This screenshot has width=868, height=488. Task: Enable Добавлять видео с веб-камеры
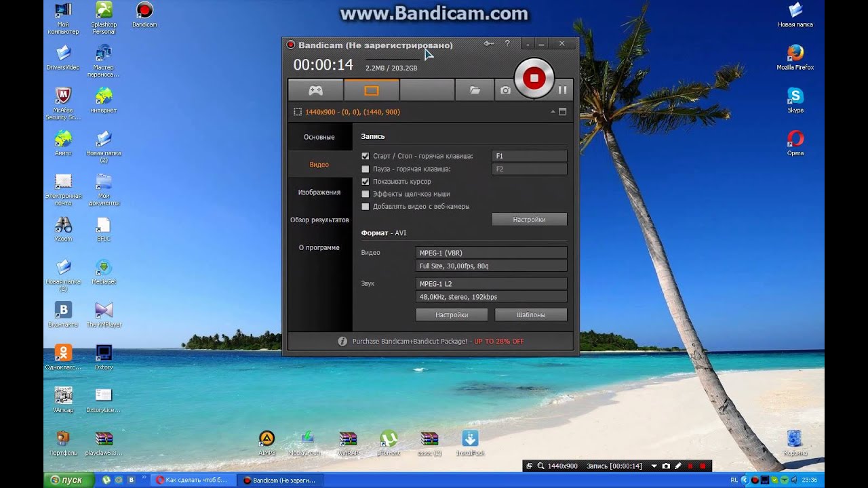pyautogui.click(x=366, y=206)
